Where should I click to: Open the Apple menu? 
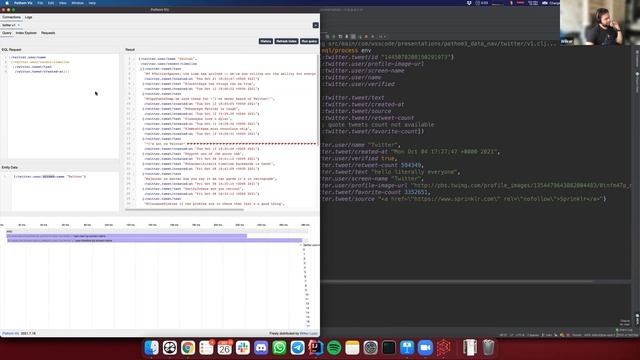click(7, 3)
